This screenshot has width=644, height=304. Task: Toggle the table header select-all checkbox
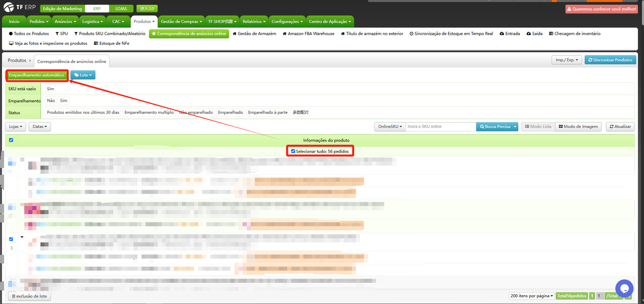click(11, 140)
